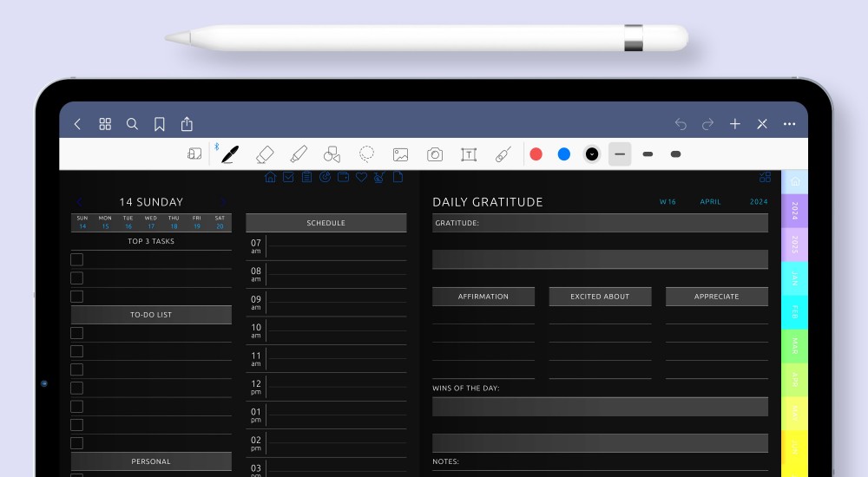
Task: Open the wallet finance page icon
Action: tap(343, 177)
